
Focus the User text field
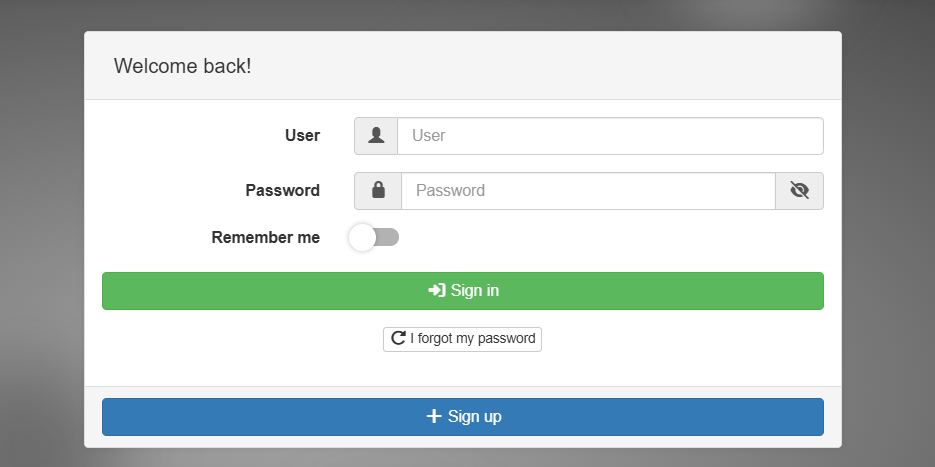610,136
